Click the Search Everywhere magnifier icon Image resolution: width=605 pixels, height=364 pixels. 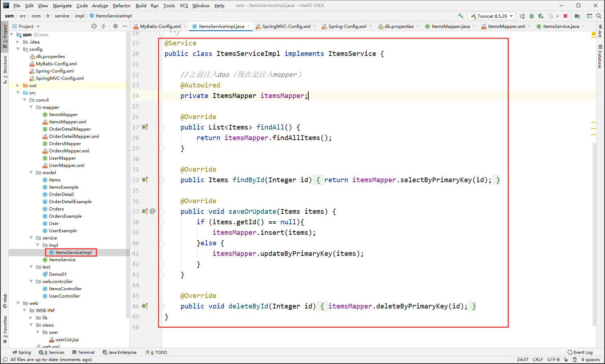tap(599, 16)
